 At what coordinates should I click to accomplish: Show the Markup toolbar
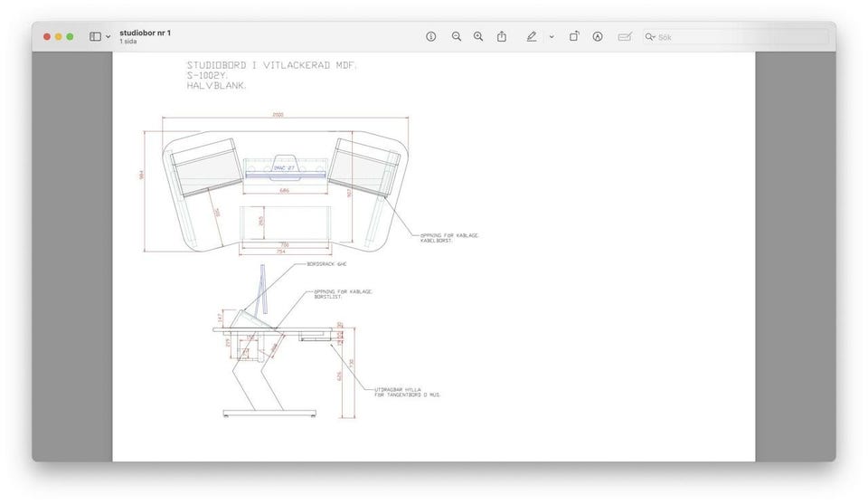pyautogui.click(x=598, y=36)
